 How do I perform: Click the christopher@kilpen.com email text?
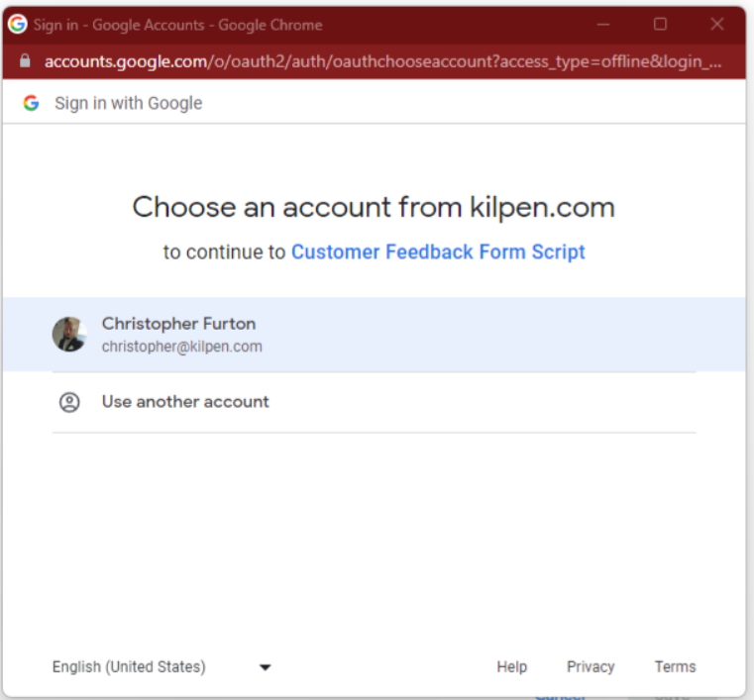(181, 347)
